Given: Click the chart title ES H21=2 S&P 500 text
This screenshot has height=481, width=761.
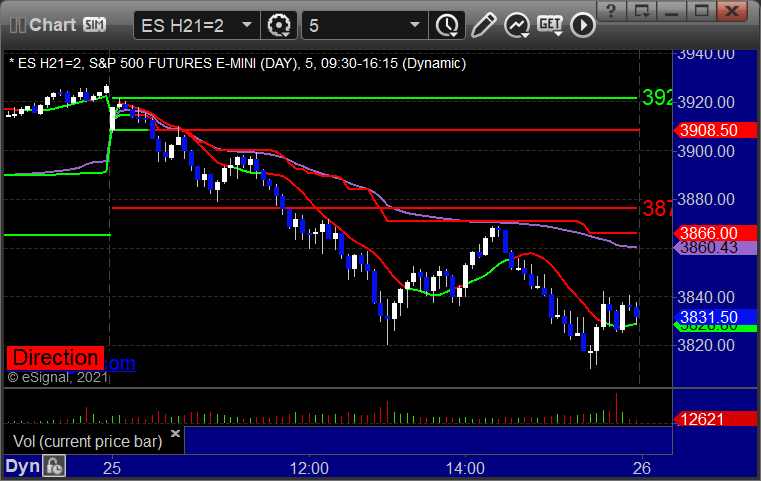Looking at the screenshot, I should pos(237,64).
